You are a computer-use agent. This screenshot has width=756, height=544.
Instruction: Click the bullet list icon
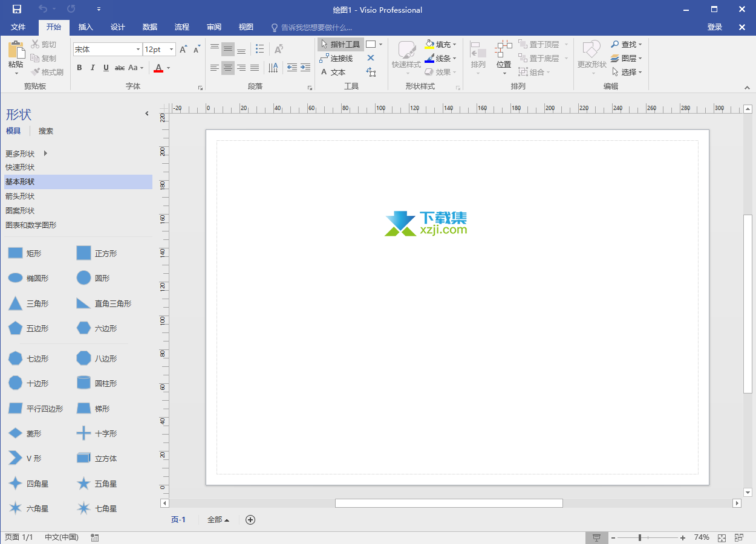click(259, 49)
